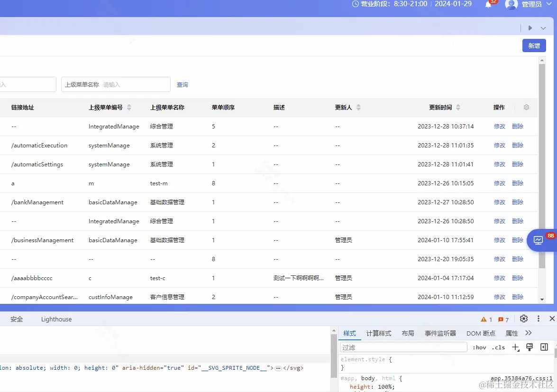Image resolution: width=557 pixels, height=392 pixels.
Task: Expand the tab bar chevron dropdown
Action: pos(543,28)
